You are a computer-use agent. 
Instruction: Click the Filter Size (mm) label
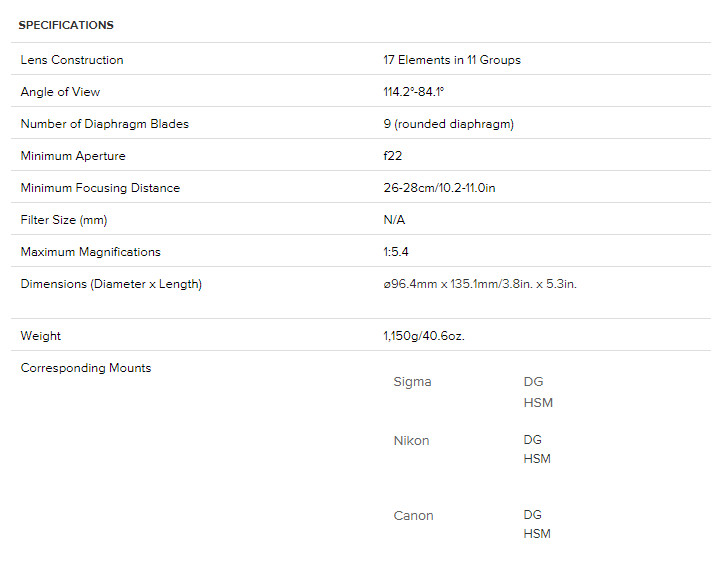[x=64, y=220]
